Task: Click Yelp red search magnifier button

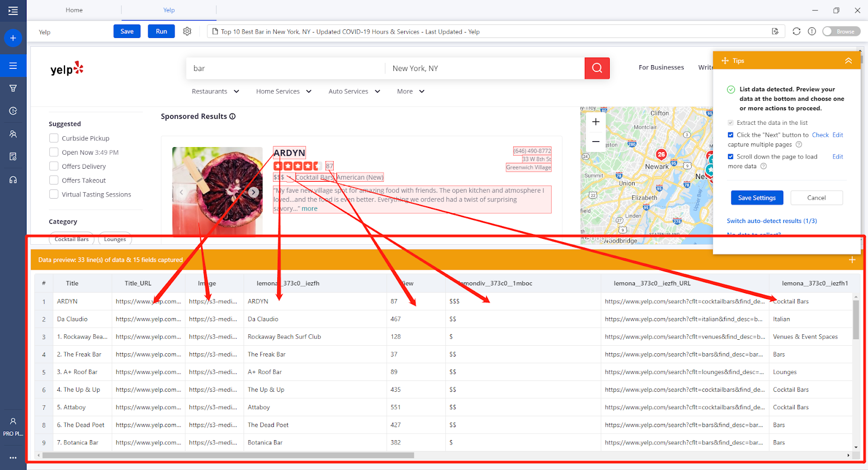Action: point(597,68)
